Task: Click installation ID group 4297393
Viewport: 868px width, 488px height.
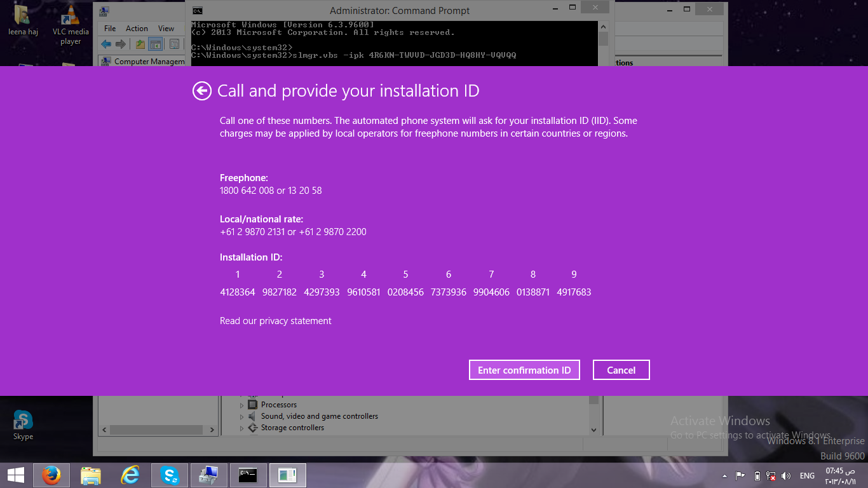Action: coord(322,292)
